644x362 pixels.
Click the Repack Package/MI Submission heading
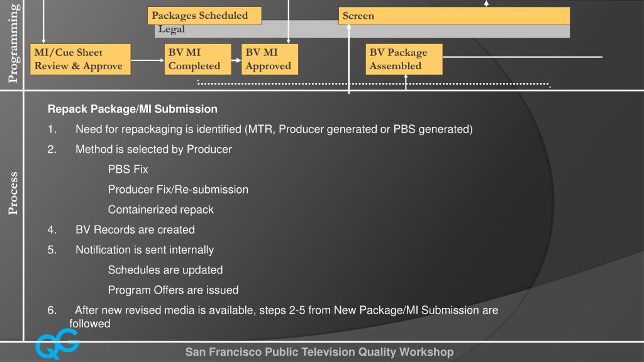[133, 109]
